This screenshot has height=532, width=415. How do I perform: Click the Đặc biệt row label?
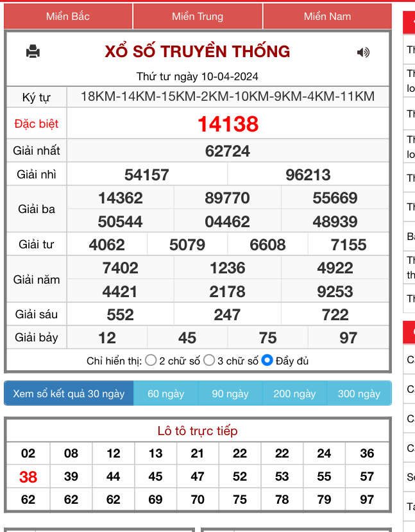(x=37, y=124)
